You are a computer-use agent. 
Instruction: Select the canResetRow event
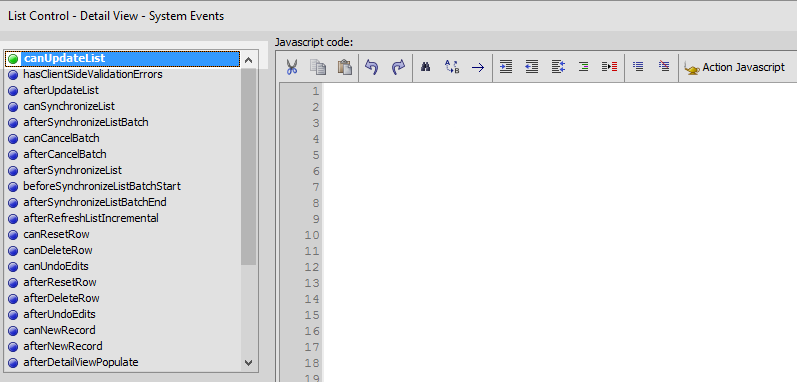tap(56, 234)
